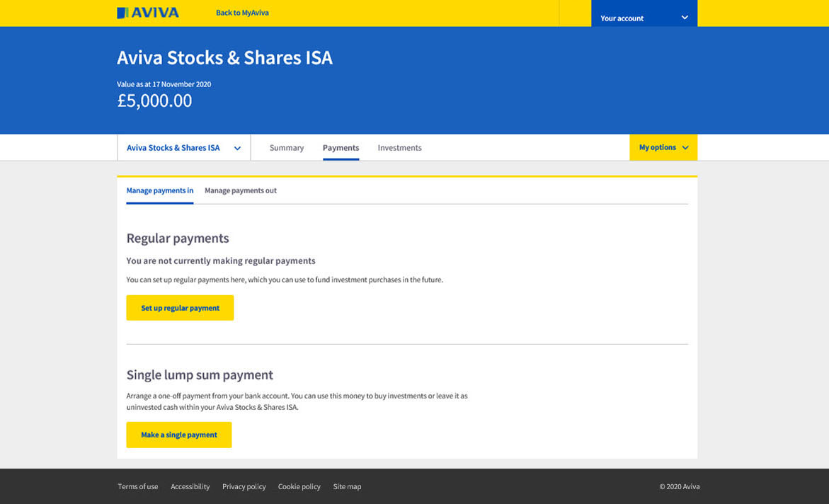Image resolution: width=829 pixels, height=504 pixels.
Task: Open the Accessibility footer link
Action: (190, 486)
